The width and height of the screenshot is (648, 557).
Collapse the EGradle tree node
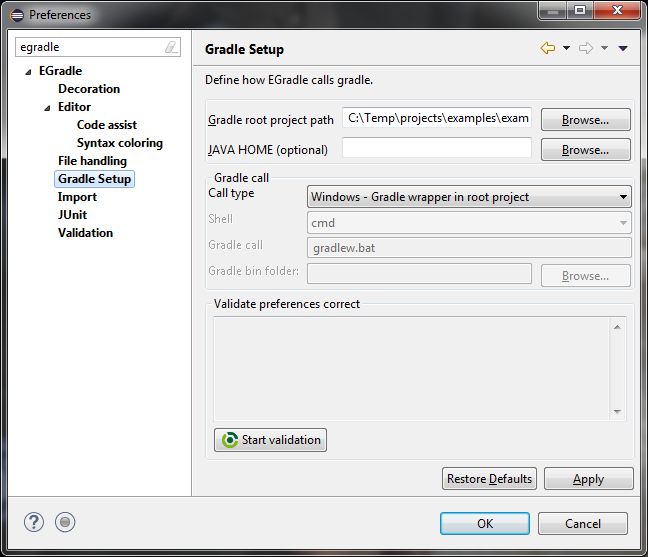[28, 72]
